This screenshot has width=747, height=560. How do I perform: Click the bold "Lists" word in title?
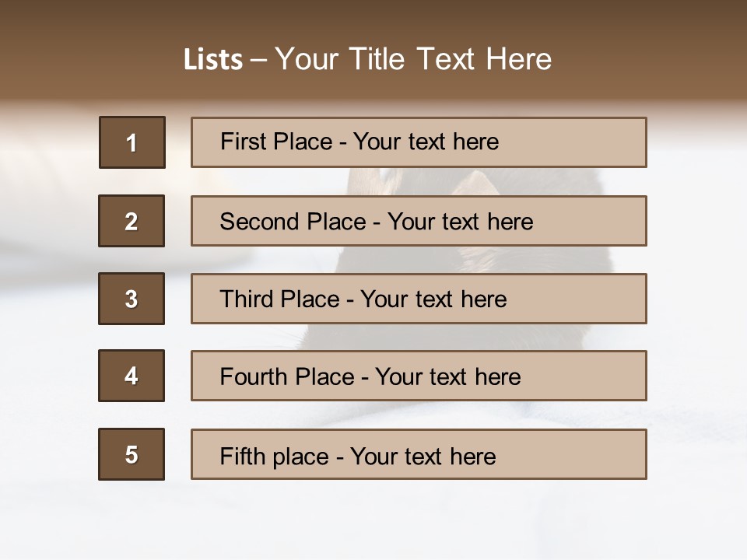pos(212,60)
